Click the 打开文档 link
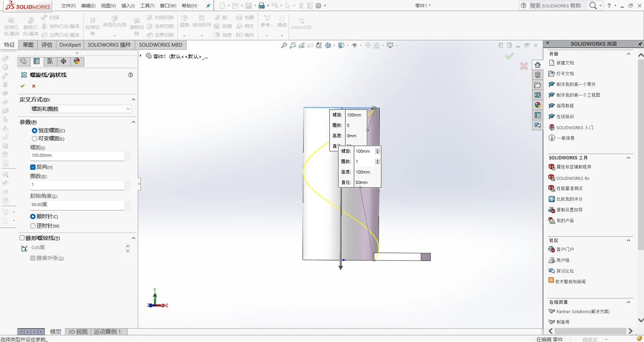Image resolution: width=644 pixels, height=342 pixels. pos(565,74)
